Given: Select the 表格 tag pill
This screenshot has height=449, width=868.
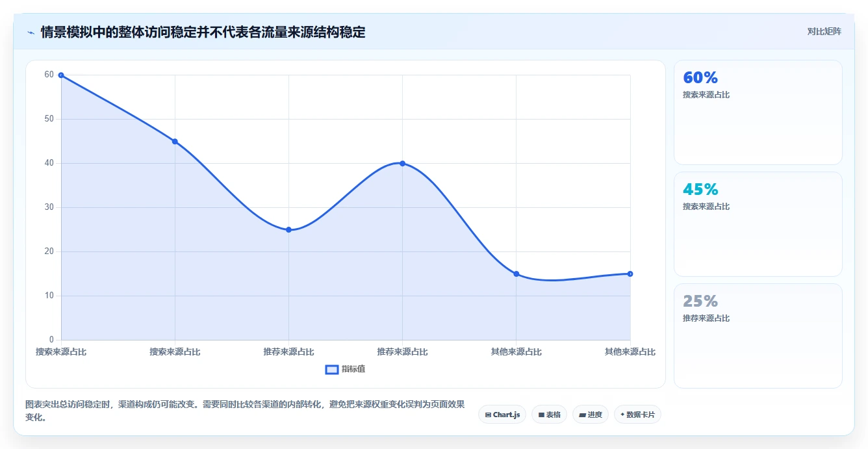Looking at the screenshot, I should [x=549, y=415].
